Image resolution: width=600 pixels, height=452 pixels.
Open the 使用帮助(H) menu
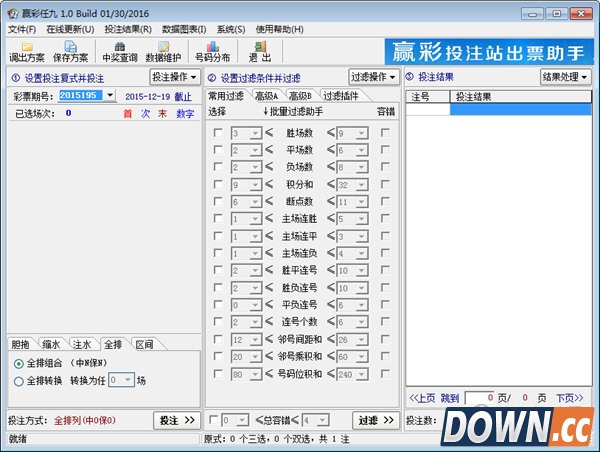click(x=280, y=29)
